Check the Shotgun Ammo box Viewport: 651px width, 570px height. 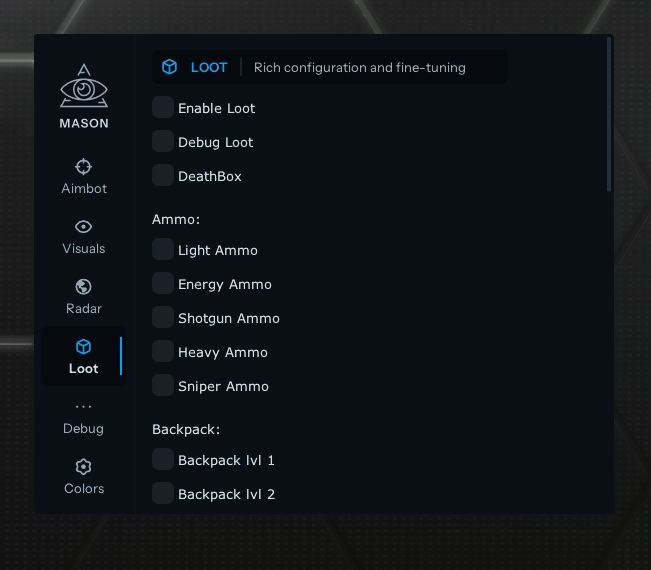tap(163, 318)
